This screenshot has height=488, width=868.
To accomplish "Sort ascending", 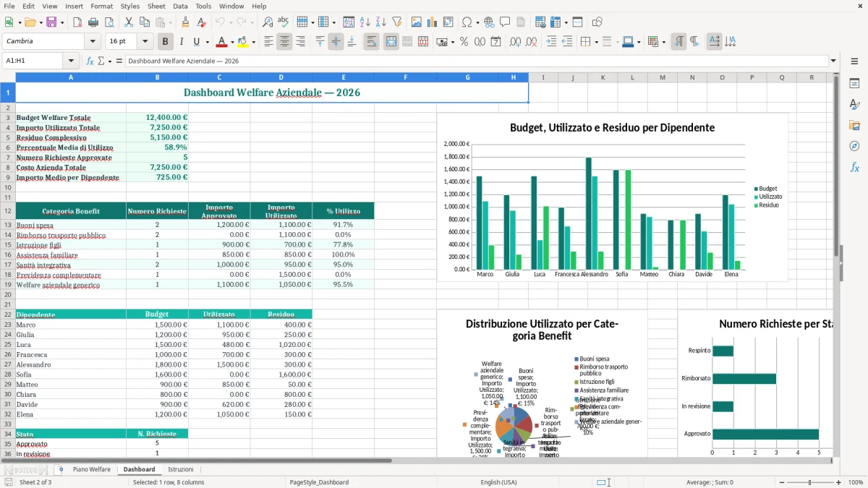I will (x=365, y=22).
